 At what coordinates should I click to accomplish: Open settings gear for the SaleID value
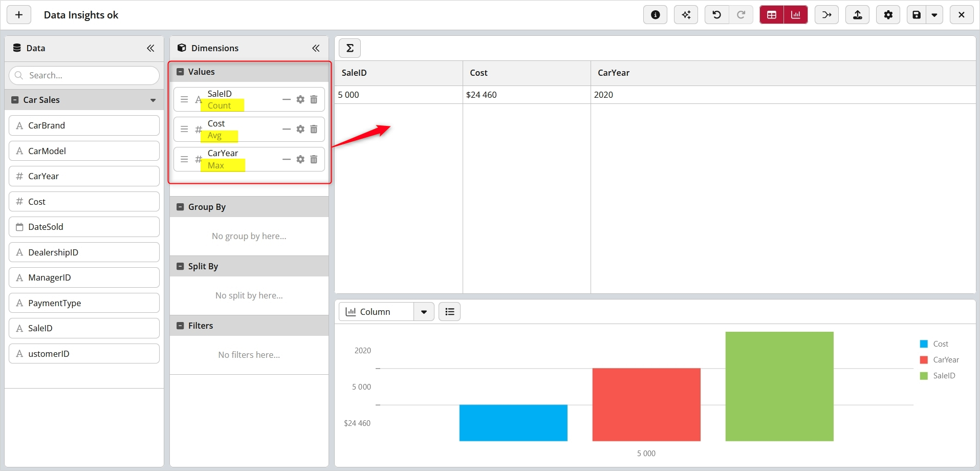pyautogui.click(x=300, y=99)
